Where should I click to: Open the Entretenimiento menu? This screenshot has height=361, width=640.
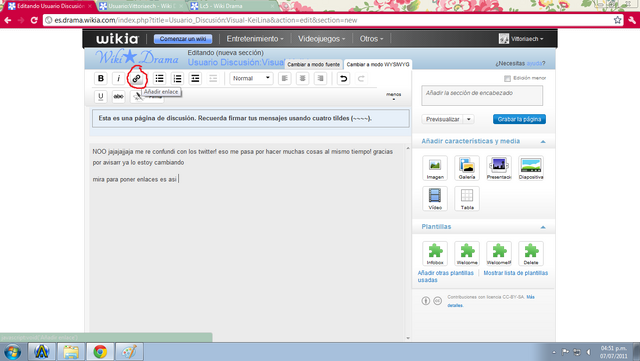255,39
